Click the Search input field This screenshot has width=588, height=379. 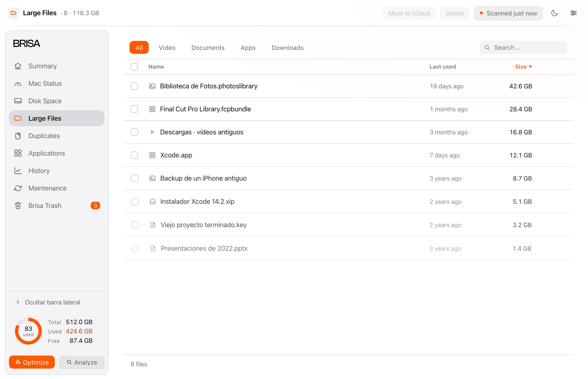[x=523, y=47]
